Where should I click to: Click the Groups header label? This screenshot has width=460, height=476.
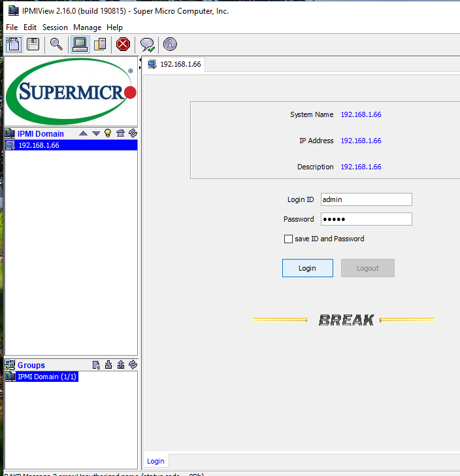(x=31, y=365)
